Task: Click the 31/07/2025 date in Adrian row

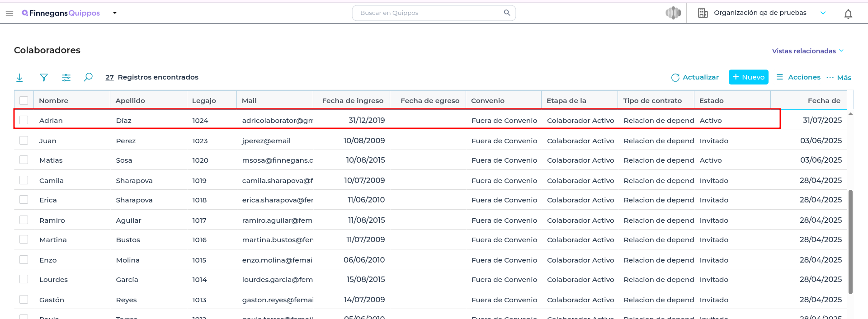Action: click(822, 120)
